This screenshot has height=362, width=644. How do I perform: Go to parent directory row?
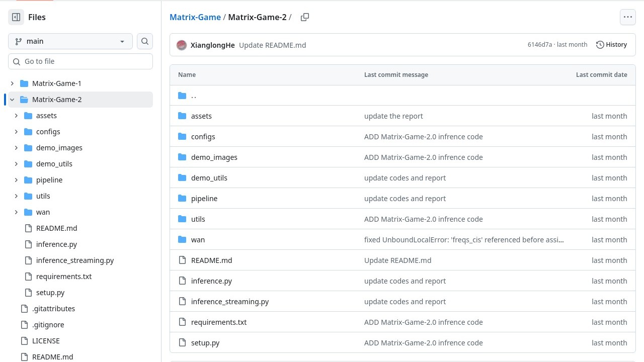[x=194, y=96]
